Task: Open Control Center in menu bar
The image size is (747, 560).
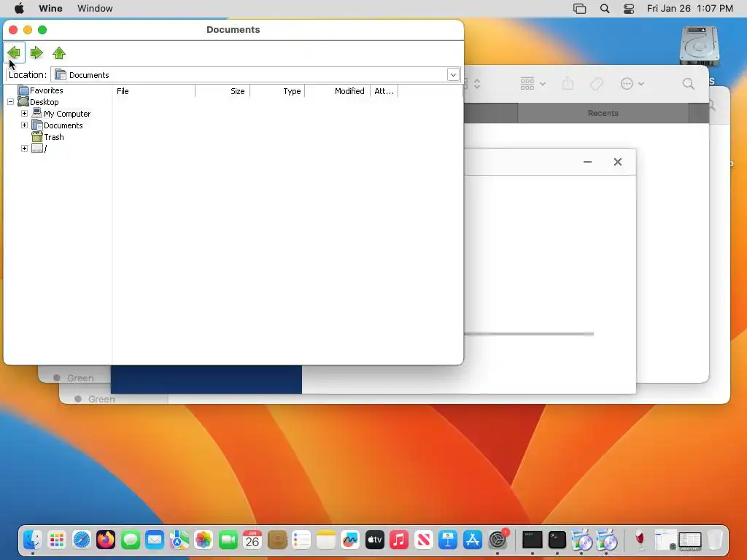Action: (x=629, y=9)
